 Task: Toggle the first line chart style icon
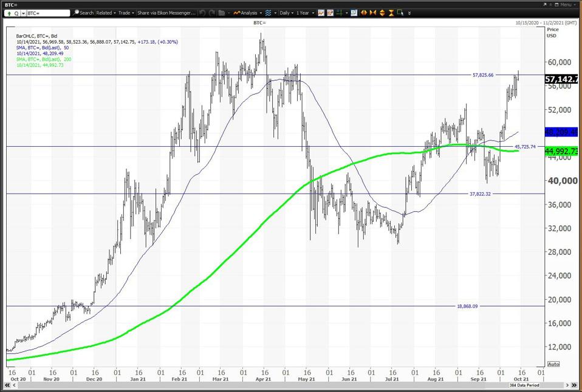coord(322,13)
